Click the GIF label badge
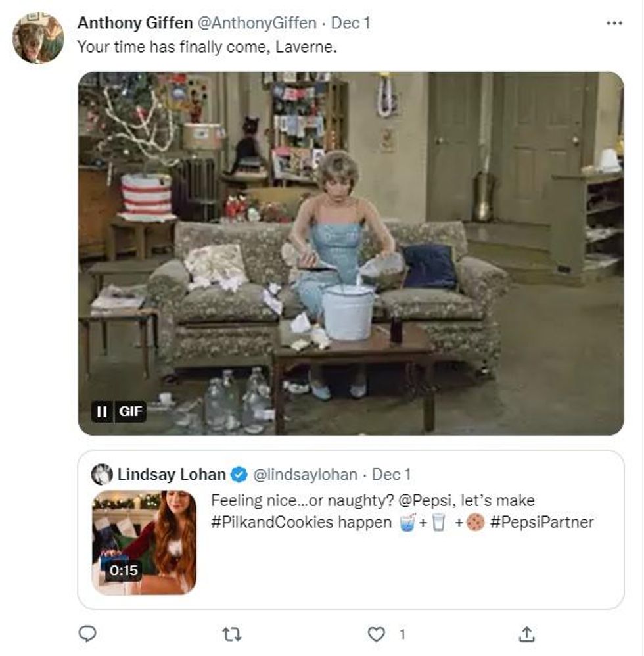This screenshot has width=644, height=656. click(130, 412)
